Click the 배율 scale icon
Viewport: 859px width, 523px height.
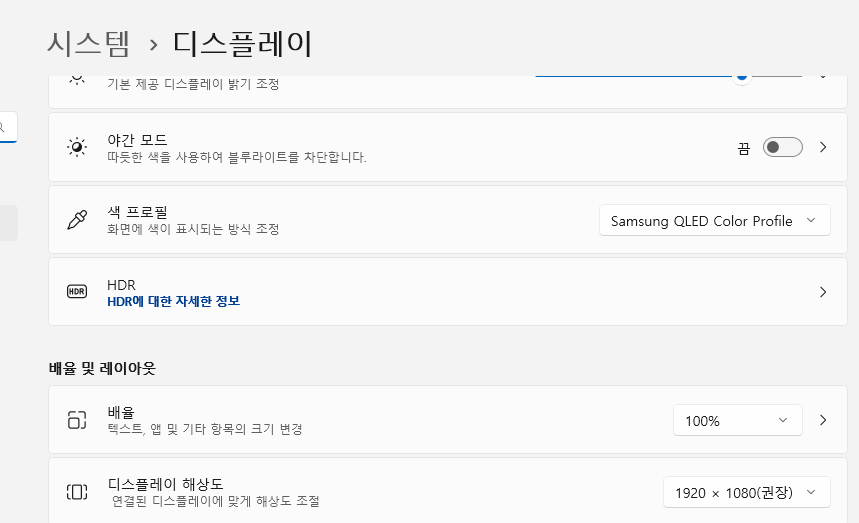[x=77, y=420]
